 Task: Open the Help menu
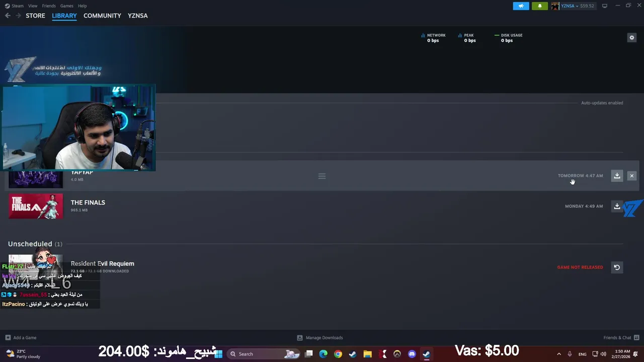pos(82,6)
